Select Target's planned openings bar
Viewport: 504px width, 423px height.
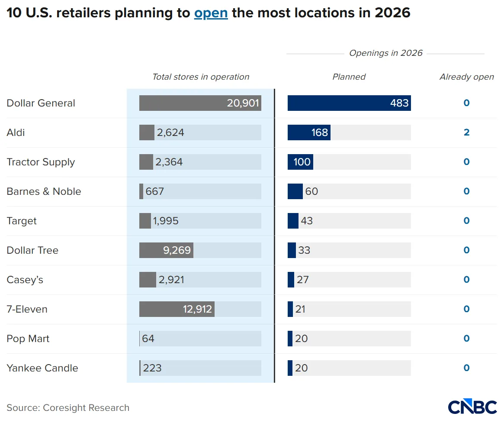[x=293, y=220]
